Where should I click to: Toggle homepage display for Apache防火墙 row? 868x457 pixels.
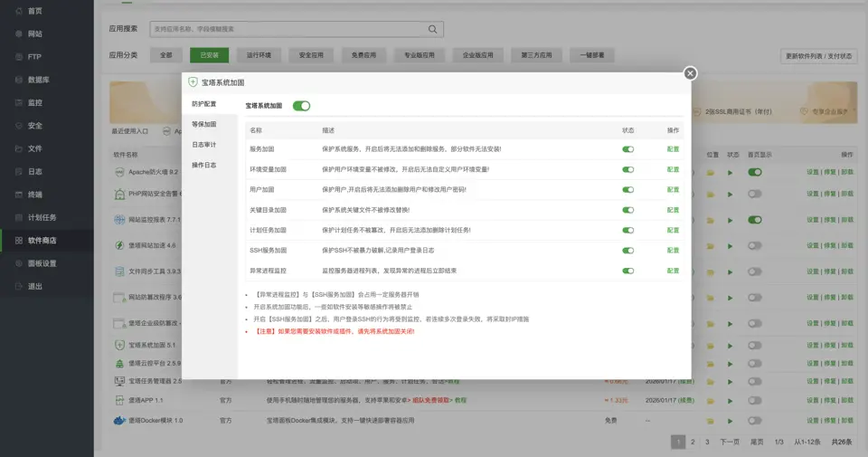754,172
